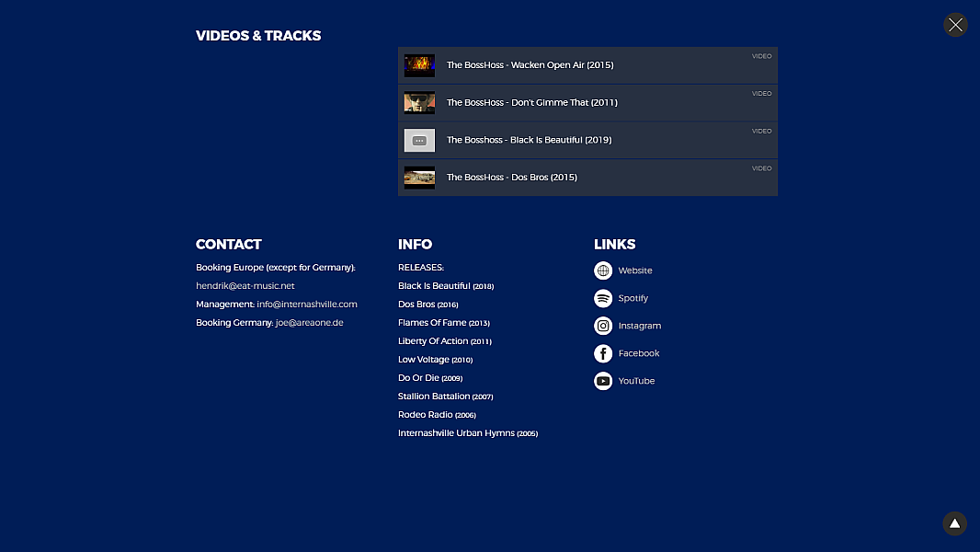
Task: Click the VIDEOS & TRACKS heading
Action: (x=258, y=36)
